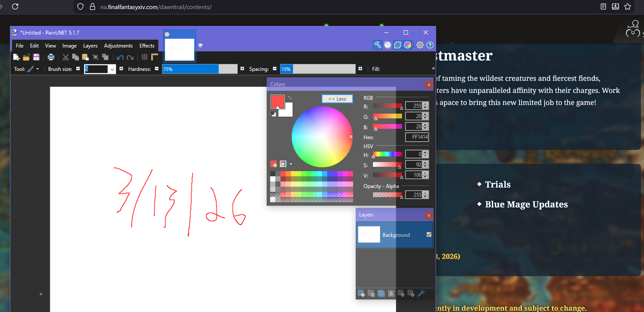644x312 pixels.
Task: Click the Hex color value field
Action: pyautogui.click(x=417, y=137)
